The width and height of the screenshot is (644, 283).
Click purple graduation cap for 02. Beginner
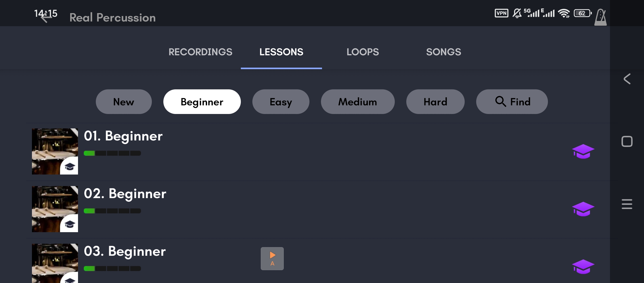(x=583, y=209)
